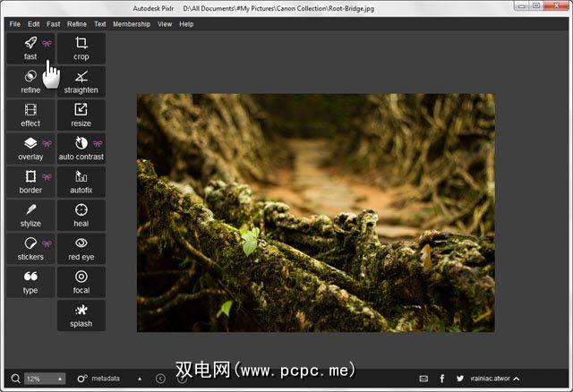The height and width of the screenshot is (392, 573).
Task: Click the type text tool
Action: click(30, 281)
